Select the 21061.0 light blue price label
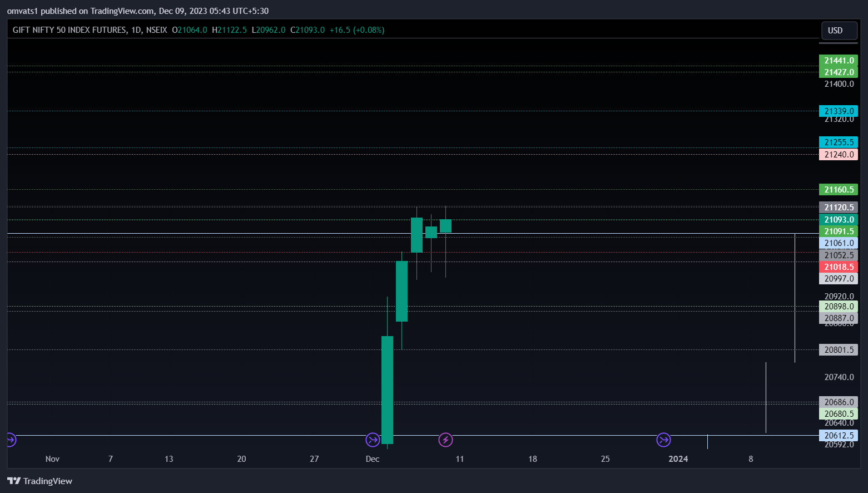Image resolution: width=868 pixels, height=493 pixels. [839, 243]
